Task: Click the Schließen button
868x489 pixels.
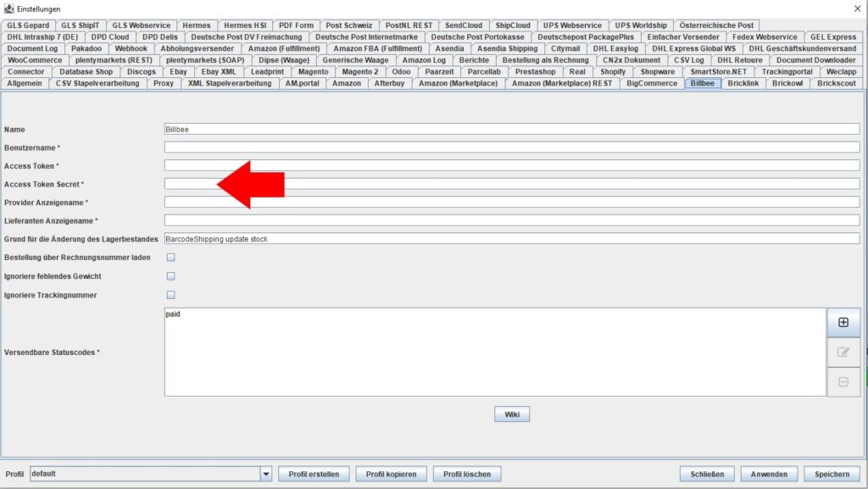Action: click(x=707, y=474)
